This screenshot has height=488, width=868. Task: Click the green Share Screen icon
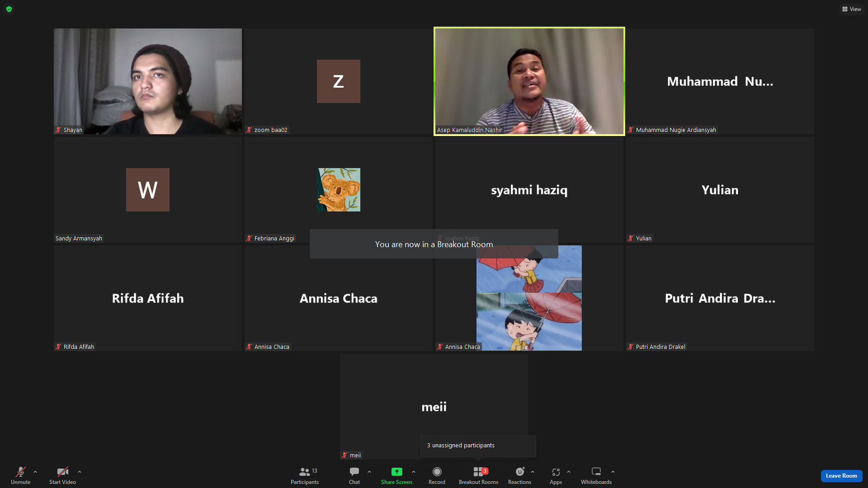[396, 472]
